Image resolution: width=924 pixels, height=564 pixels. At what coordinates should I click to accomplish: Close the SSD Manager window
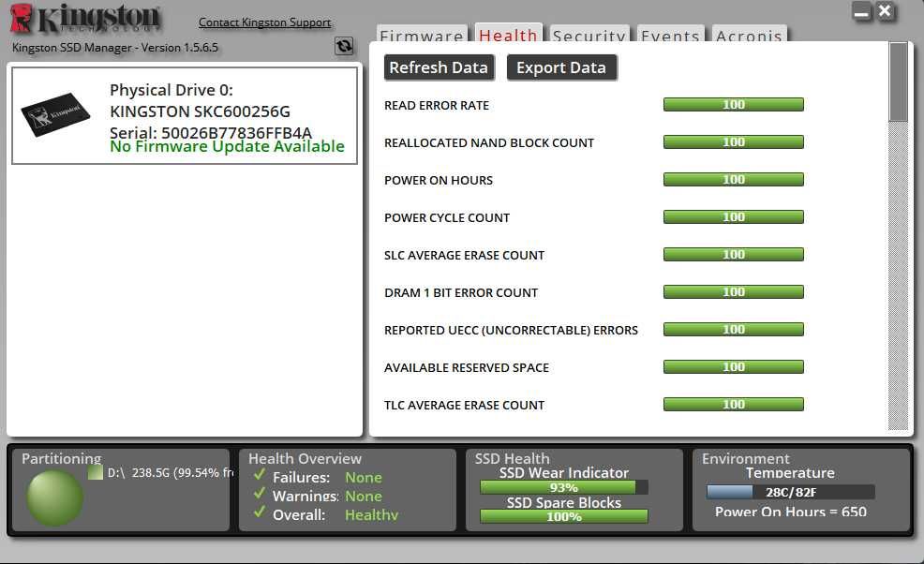pyautogui.click(x=885, y=11)
